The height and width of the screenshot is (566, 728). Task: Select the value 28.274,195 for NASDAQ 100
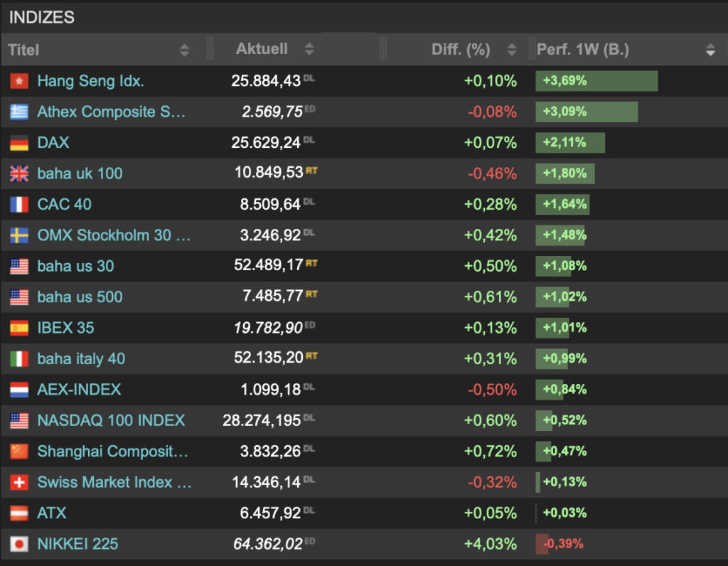(x=262, y=421)
